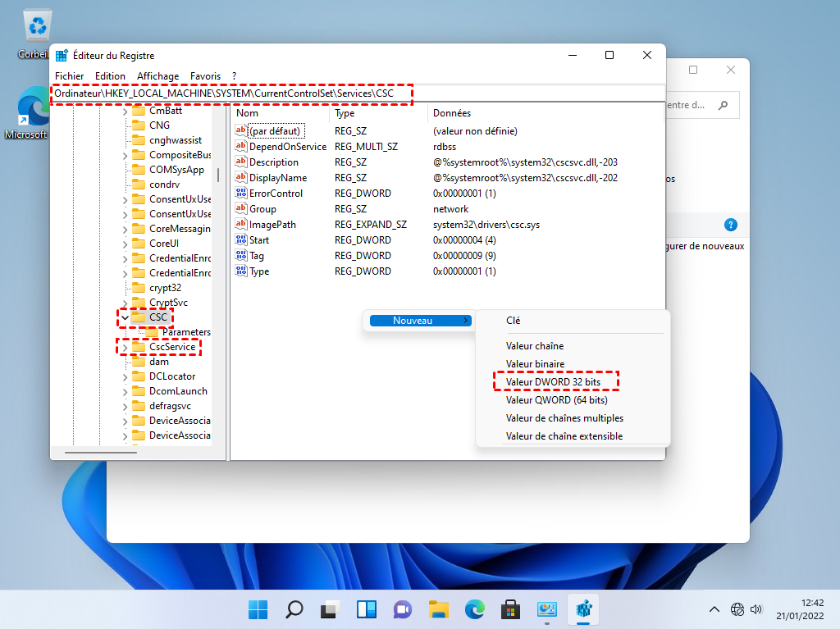Open the Fichier menu
The width and height of the screenshot is (840, 629).
click(69, 76)
